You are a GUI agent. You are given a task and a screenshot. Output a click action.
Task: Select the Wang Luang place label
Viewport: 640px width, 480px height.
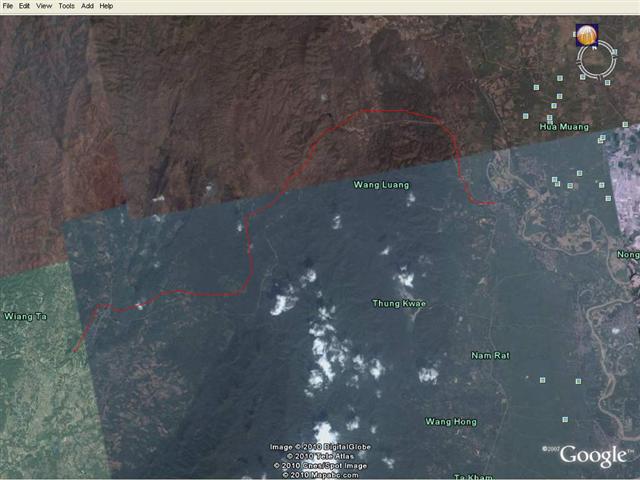(x=381, y=185)
